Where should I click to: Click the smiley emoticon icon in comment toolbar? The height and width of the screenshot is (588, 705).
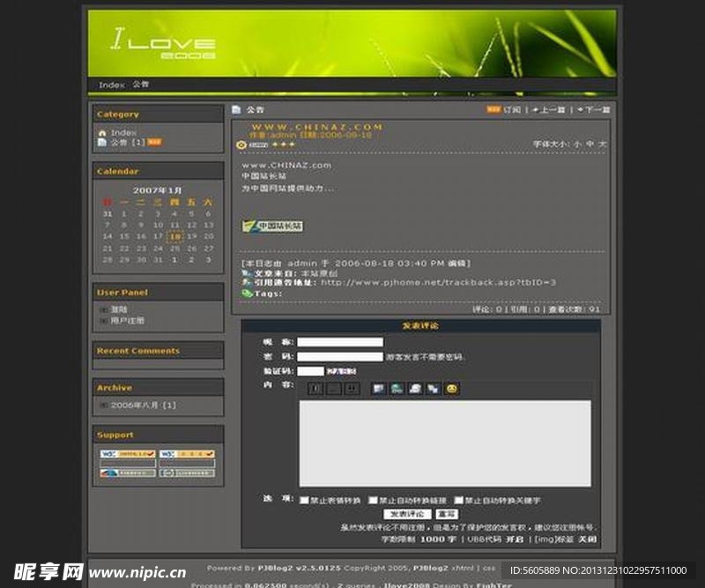(451, 389)
